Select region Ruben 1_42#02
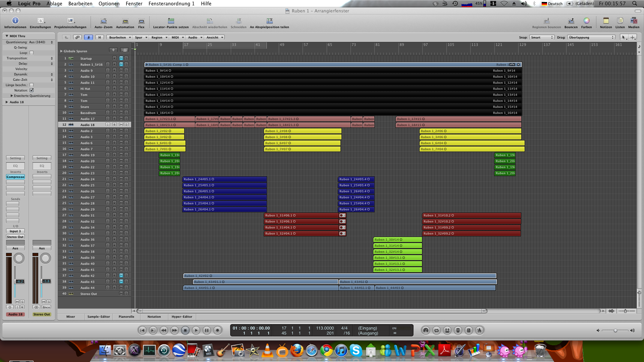 [339, 276]
